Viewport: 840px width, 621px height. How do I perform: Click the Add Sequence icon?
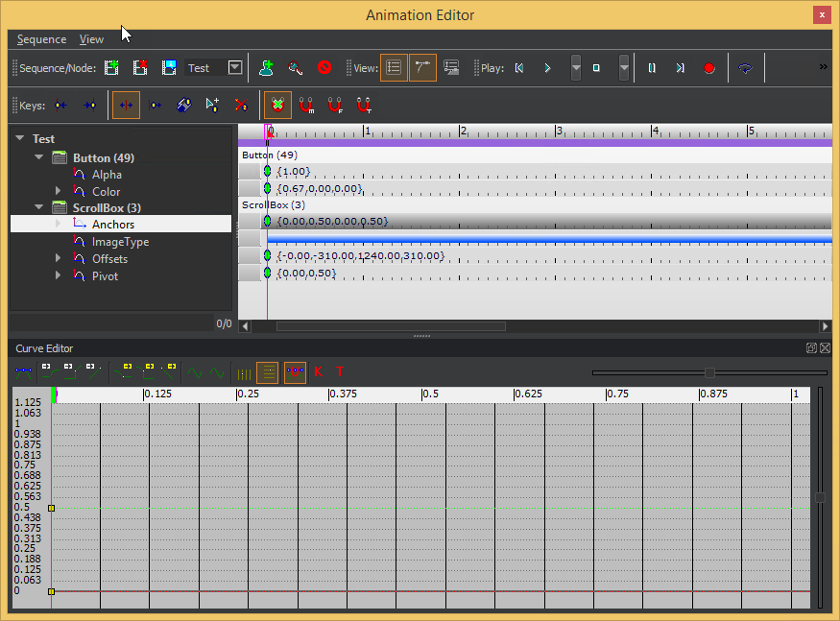pos(112,68)
